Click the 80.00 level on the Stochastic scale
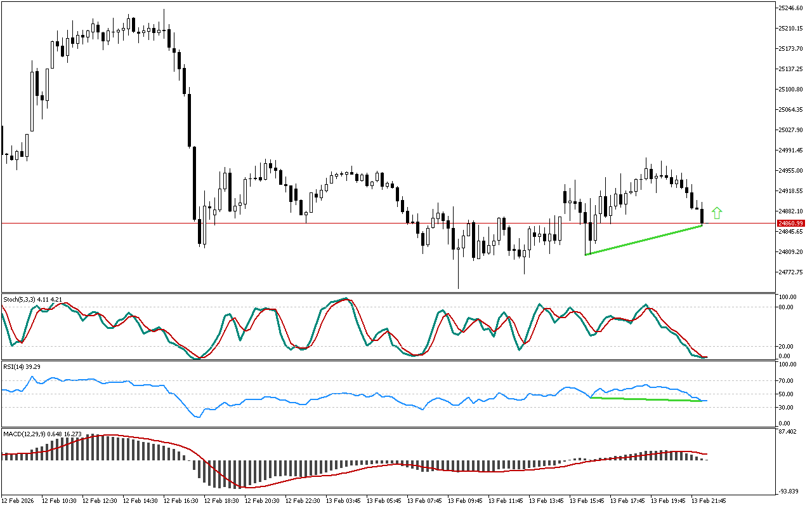Screen dimensions: 812x508 click(x=787, y=307)
